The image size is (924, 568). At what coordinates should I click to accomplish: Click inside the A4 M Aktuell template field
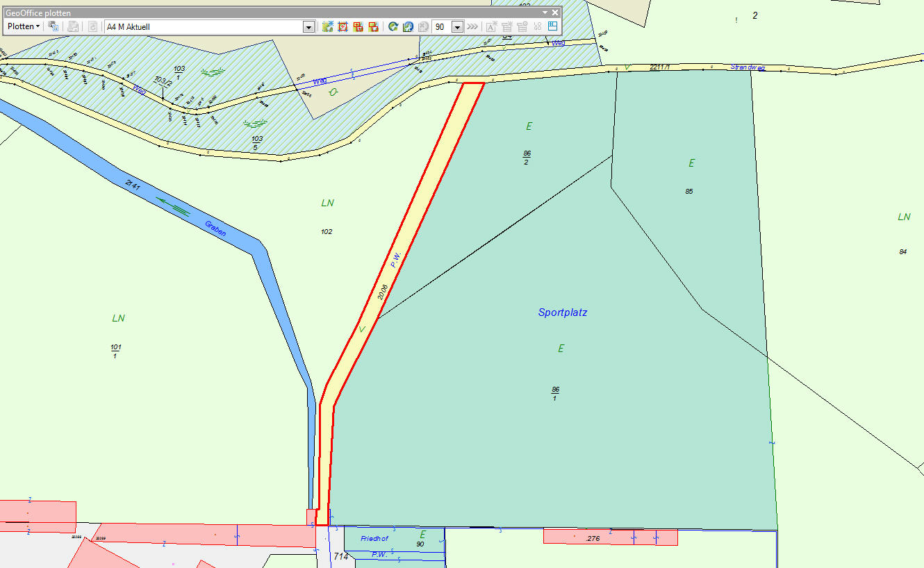click(201, 27)
